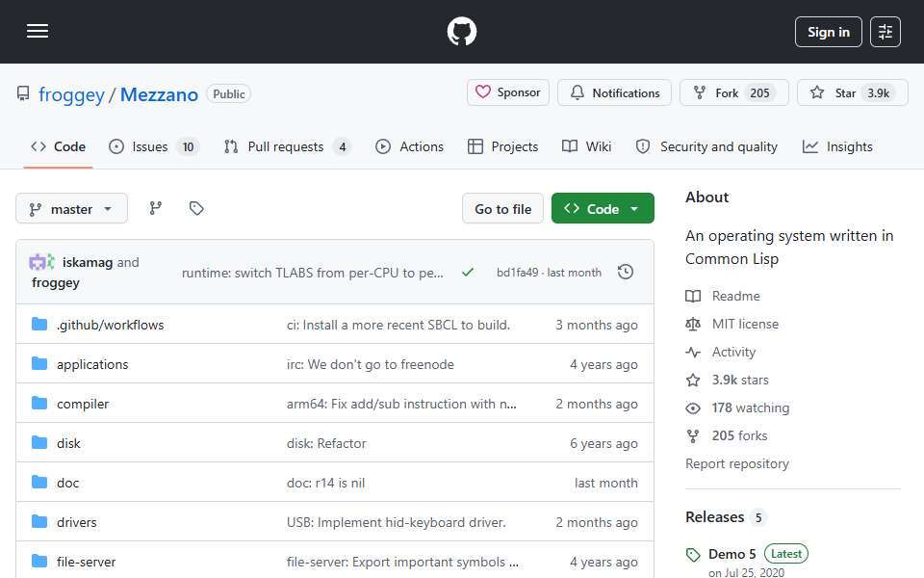
Task: Click folder icon for disk
Action: [39, 442]
